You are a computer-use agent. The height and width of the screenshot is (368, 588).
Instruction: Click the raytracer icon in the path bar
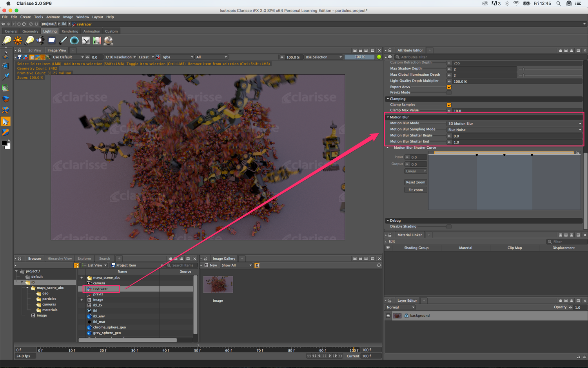(74, 24)
